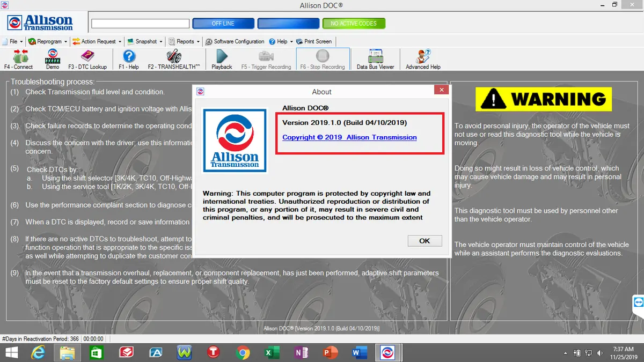Image resolution: width=644 pixels, height=362 pixels.
Task: Click Print Screen in the menu bar
Action: point(314,41)
